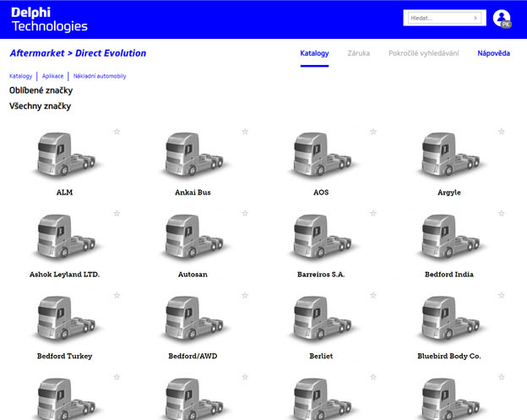Open Pokročilé vyhledávání tab

tap(423, 53)
